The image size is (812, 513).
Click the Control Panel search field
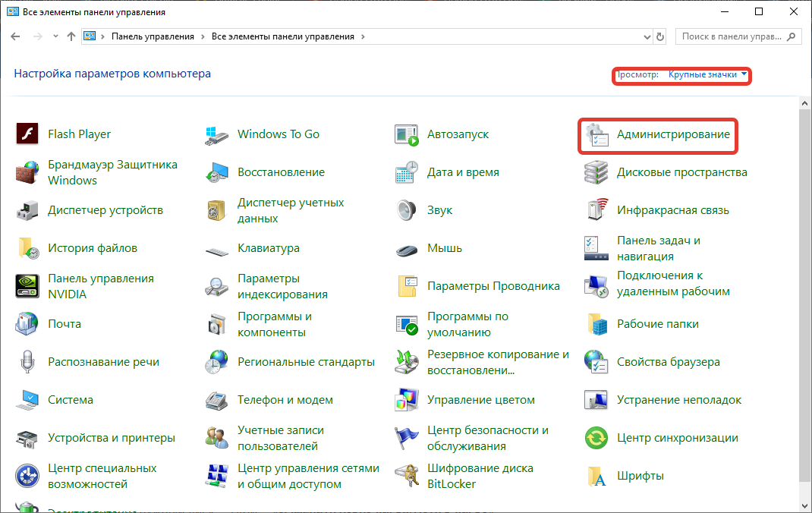(x=732, y=36)
